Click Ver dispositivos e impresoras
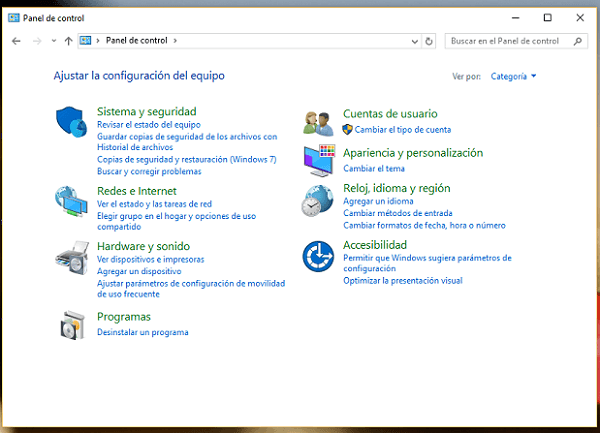This screenshot has height=433, width=600. pos(150,259)
